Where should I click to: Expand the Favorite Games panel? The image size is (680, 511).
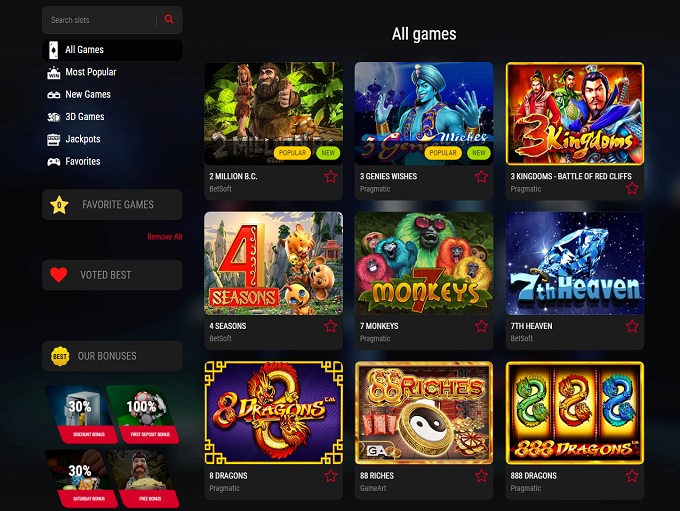[112, 204]
